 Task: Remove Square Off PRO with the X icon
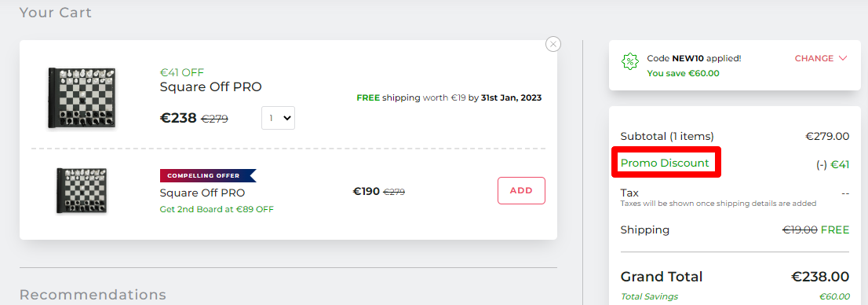coord(553,44)
